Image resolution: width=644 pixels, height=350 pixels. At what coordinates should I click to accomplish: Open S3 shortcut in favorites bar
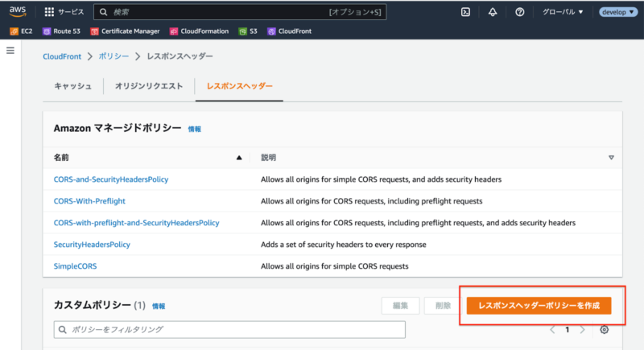coord(248,31)
